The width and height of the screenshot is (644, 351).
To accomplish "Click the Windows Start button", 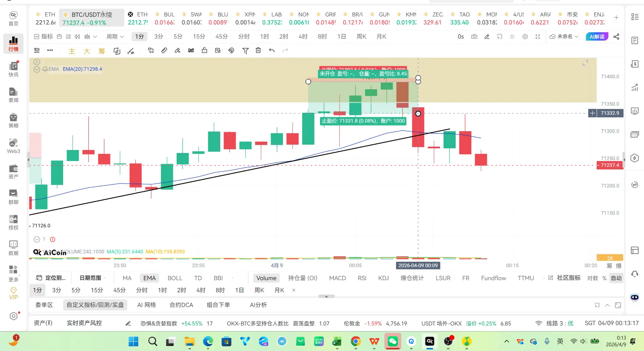I will 133,342.
